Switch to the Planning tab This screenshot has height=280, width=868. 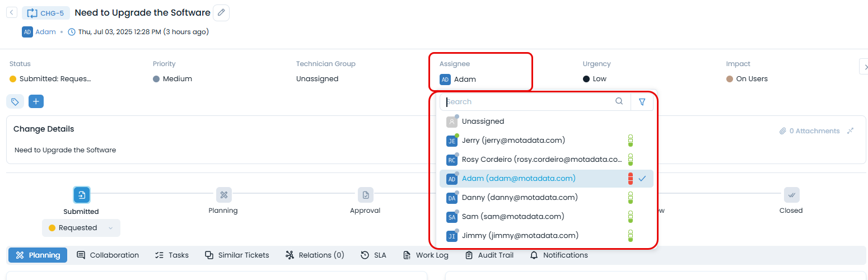(x=38, y=255)
